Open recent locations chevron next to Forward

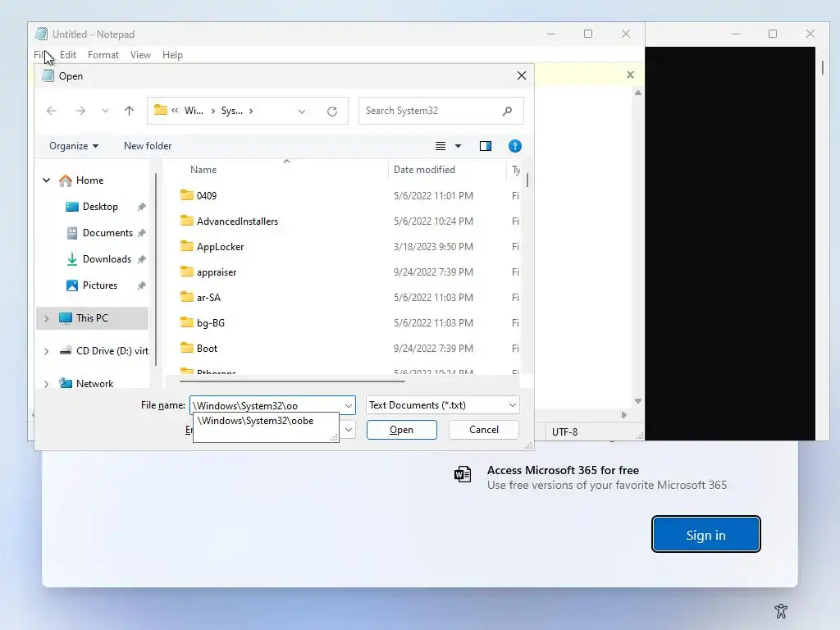(x=105, y=111)
